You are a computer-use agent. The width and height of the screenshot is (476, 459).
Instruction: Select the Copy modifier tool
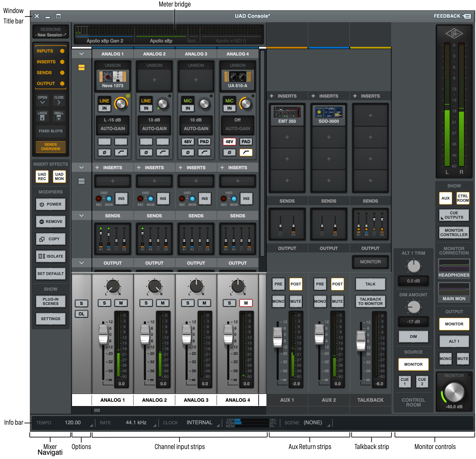tap(51, 239)
